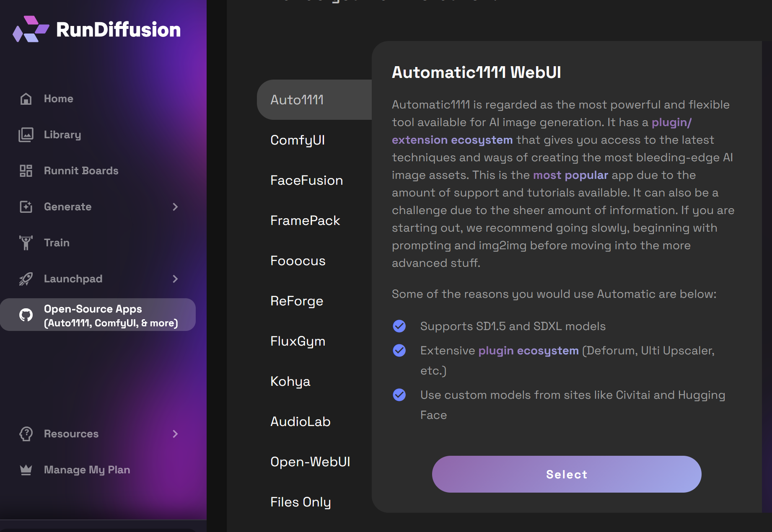Click the Library picture icon
The height and width of the screenshot is (532, 772).
[x=26, y=134]
